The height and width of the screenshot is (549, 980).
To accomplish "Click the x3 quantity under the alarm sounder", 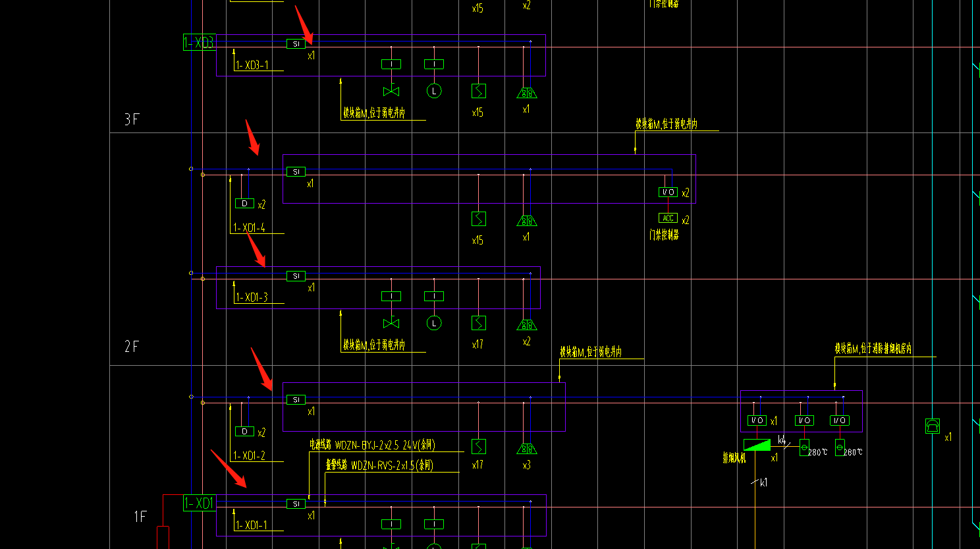I will (526, 465).
